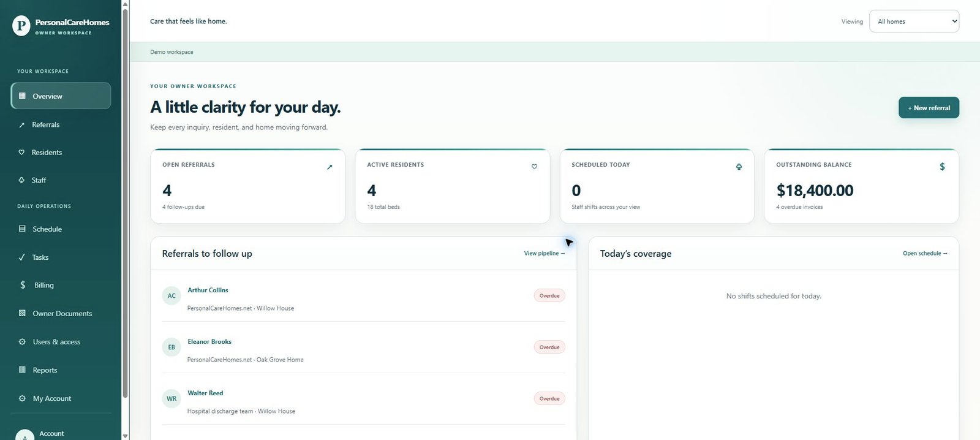The width and height of the screenshot is (980, 440).
Task: Open Walter Reed referral
Action: [205, 393]
